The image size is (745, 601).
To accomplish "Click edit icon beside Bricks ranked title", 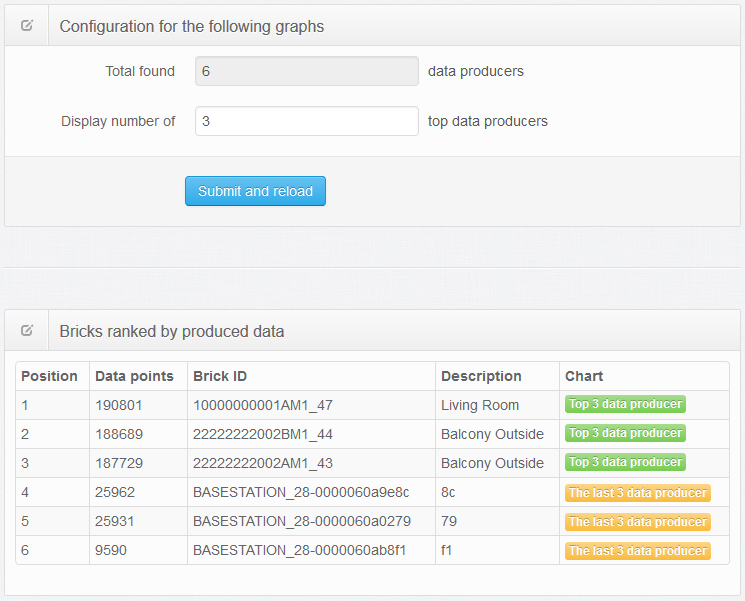I will click(27, 330).
